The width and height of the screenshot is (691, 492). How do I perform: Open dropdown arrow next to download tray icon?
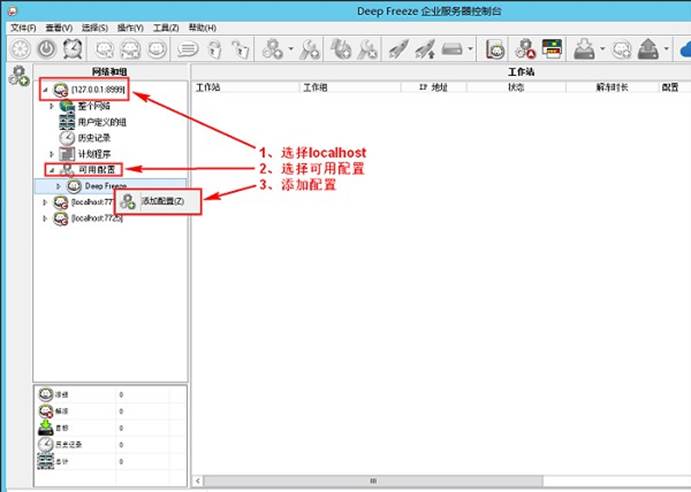click(602, 48)
